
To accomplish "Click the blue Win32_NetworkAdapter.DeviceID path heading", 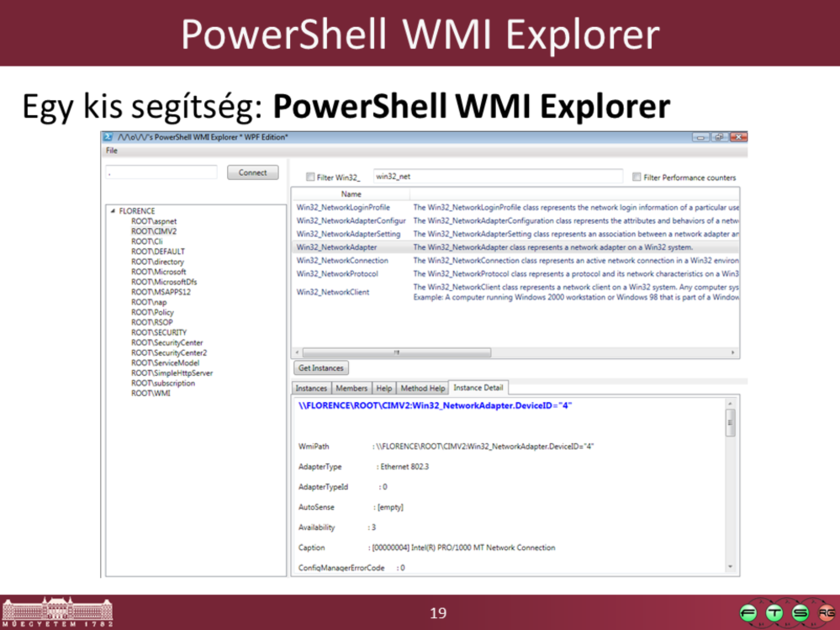I will pos(435,405).
